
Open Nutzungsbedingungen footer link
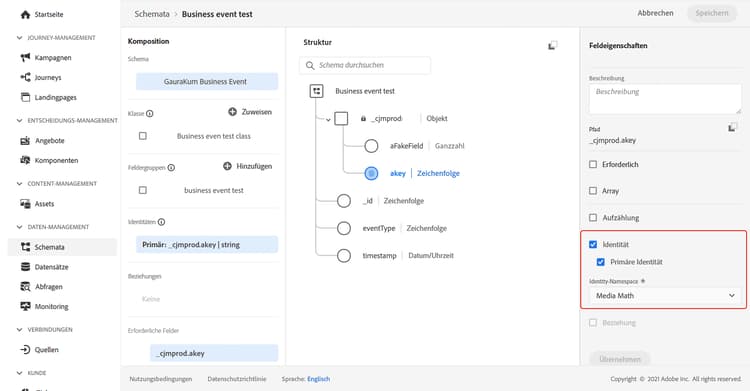161,379
